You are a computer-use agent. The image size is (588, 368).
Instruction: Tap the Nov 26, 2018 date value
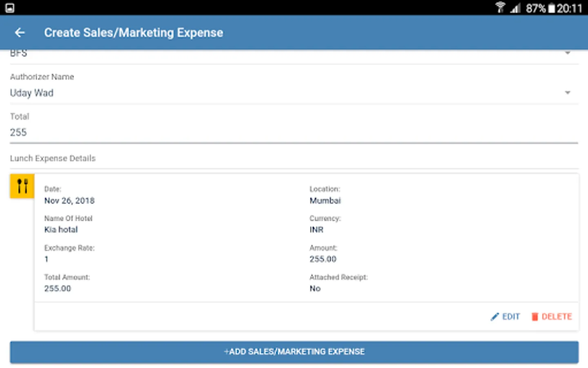point(69,201)
